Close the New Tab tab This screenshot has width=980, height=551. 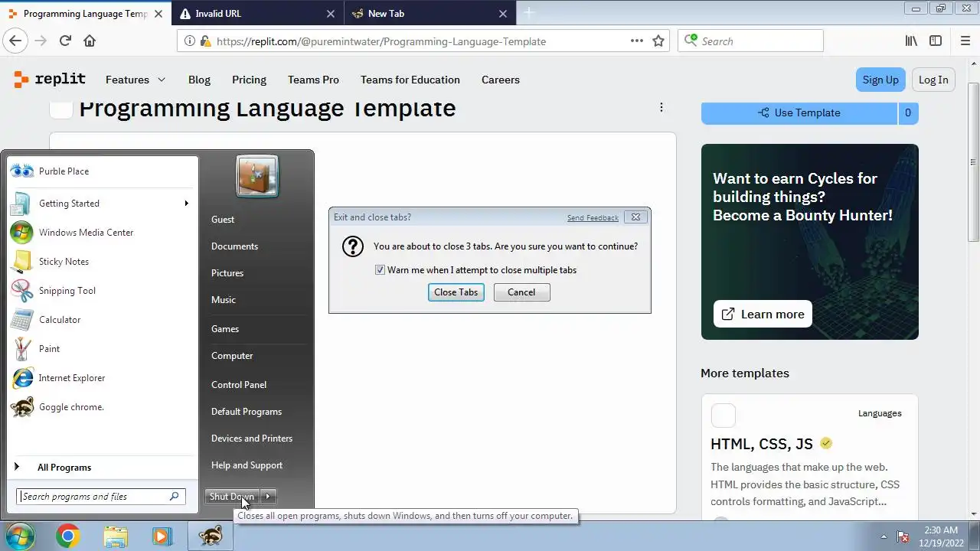[x=503, y=14]
